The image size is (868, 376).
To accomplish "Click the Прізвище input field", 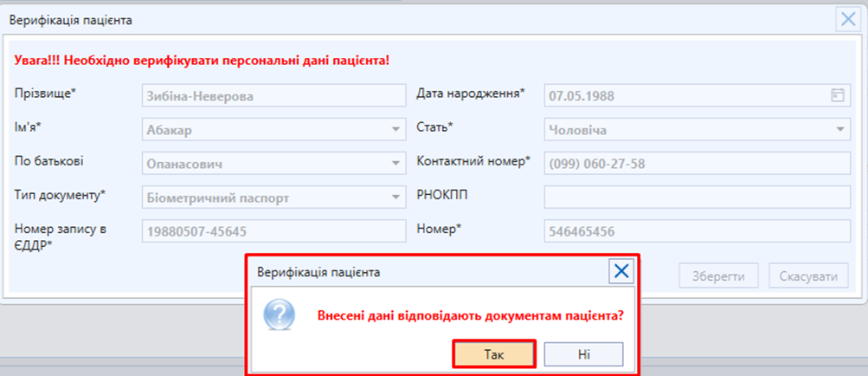I will pyautogui.click(x=272, y=95).
